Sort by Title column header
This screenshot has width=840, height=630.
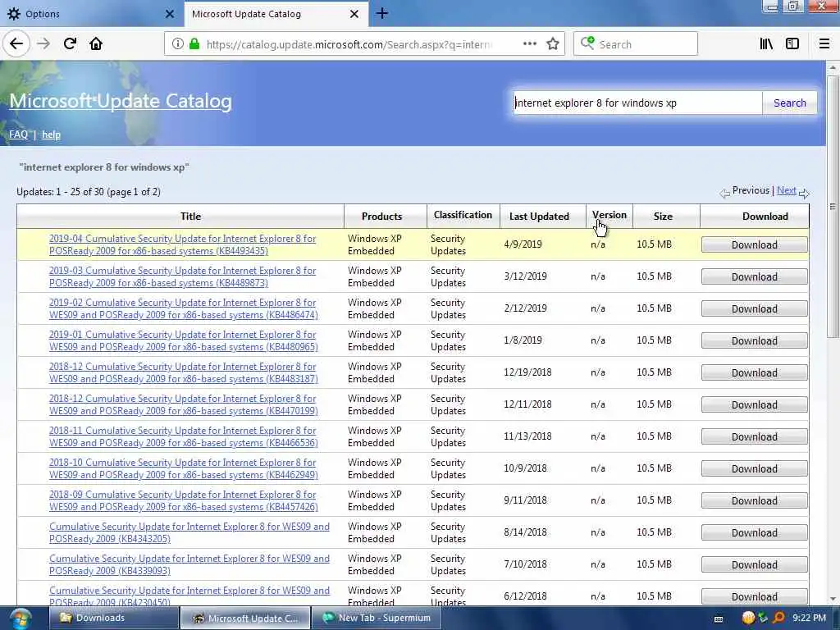tap(190, 216)
